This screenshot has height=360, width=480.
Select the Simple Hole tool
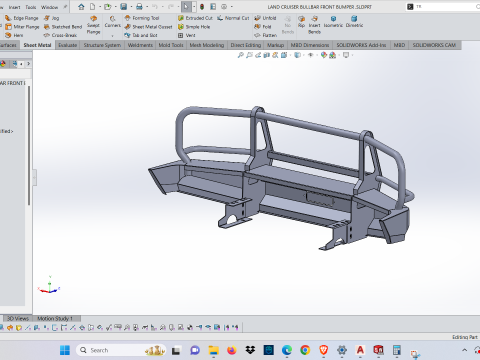pyautogui.click(x=194, y=27)
